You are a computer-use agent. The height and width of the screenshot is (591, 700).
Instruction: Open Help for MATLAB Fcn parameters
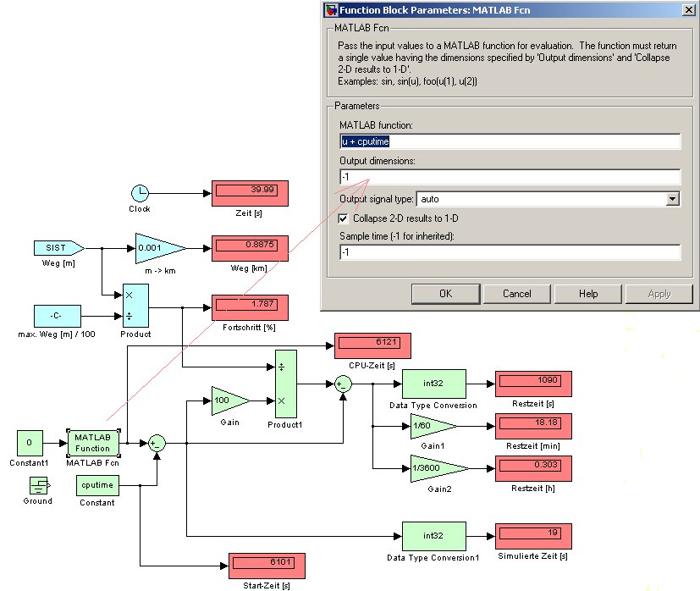tap(587, 294)
